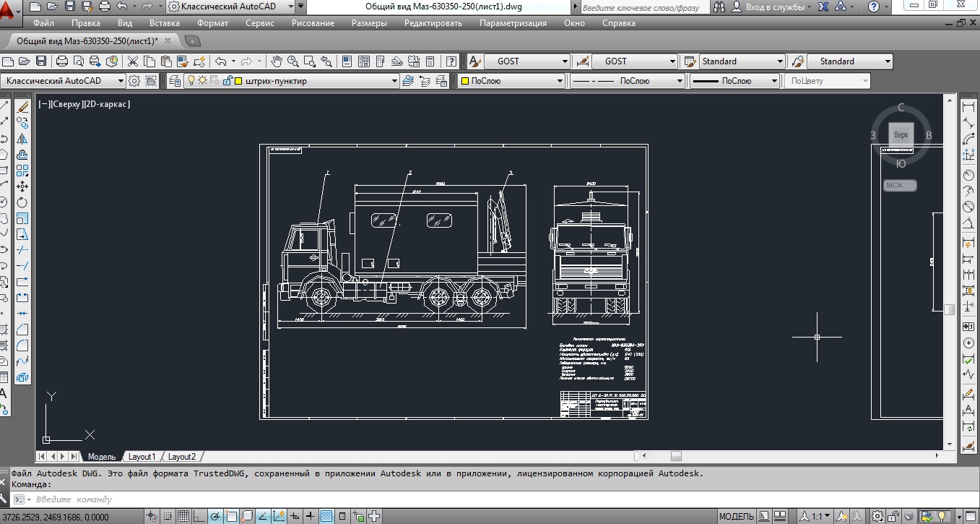The height and width of the screenshot is (524, 980).
Task: Click the Layer Previous icon
Action: tap(425, 81)
